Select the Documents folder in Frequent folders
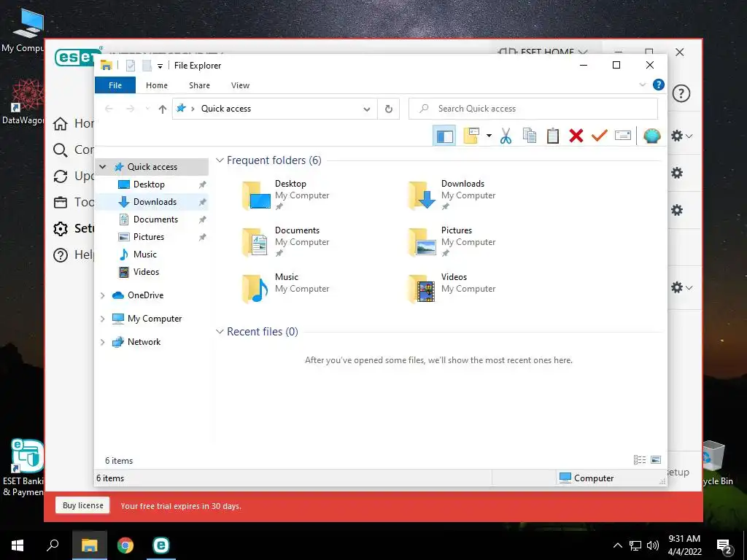The height and width of the screenshot is (560, 747). click(x=286, y=242)
